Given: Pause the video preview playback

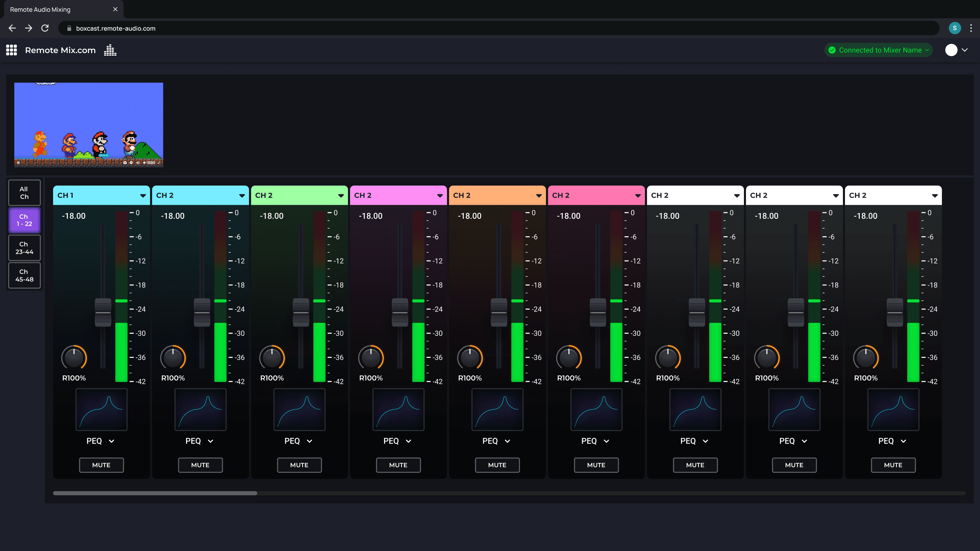Looking at the screenshot, I should tap(18, 163).
